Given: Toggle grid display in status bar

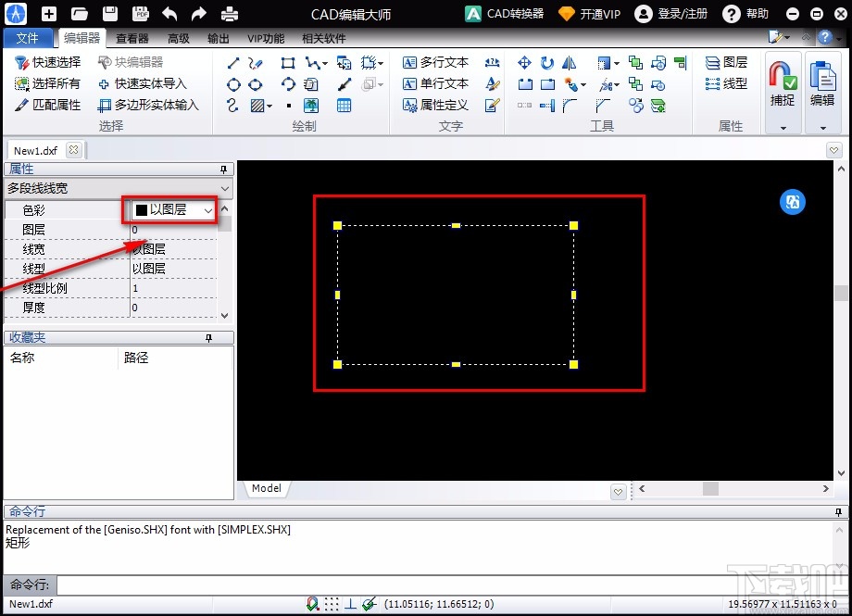Looking at the screenshot, I should tap(332, 604).
